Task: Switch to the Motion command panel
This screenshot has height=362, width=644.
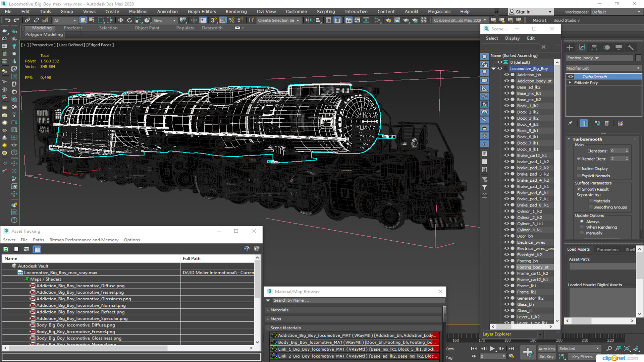Action: coord(606,47)
